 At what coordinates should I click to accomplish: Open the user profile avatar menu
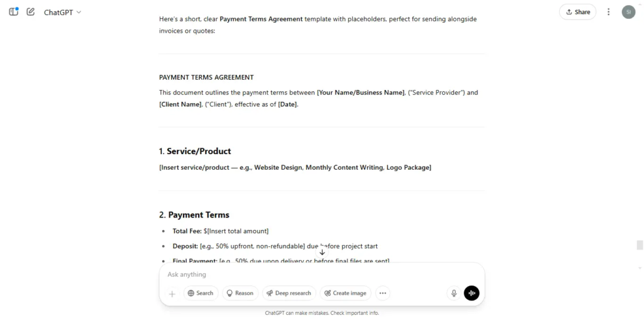tap(628, 12)
